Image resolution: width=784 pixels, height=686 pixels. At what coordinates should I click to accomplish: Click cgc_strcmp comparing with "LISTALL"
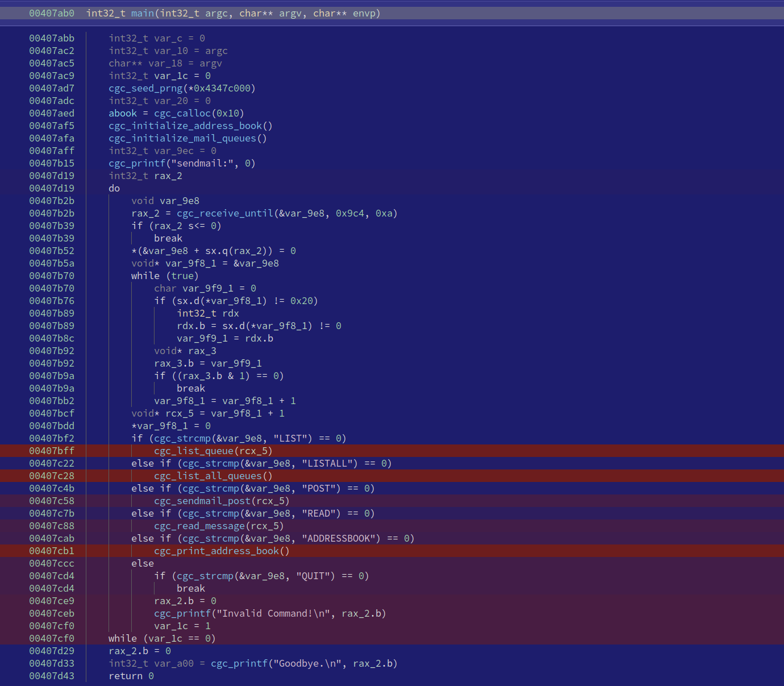click(x=211, y=463)
